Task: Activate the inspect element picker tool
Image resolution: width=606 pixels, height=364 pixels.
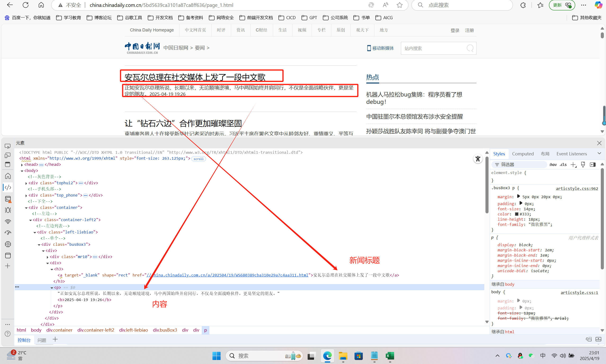Action: click(8, 146)
